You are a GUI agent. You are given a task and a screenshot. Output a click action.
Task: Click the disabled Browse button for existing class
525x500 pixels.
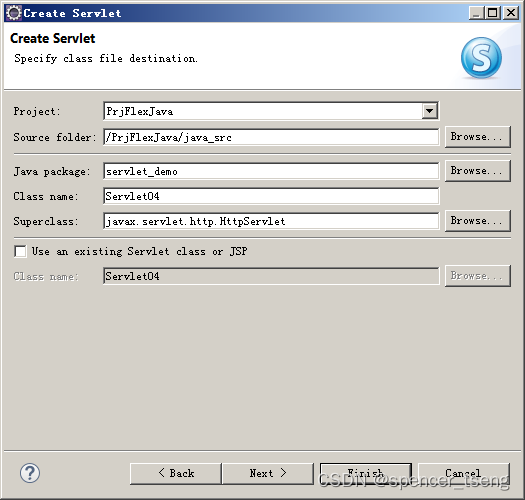(477, 276)
